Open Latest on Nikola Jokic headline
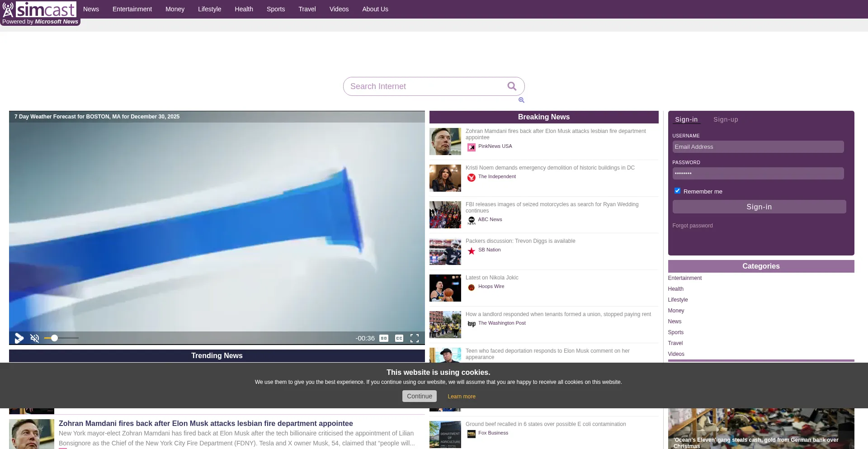 pos(492,278)
